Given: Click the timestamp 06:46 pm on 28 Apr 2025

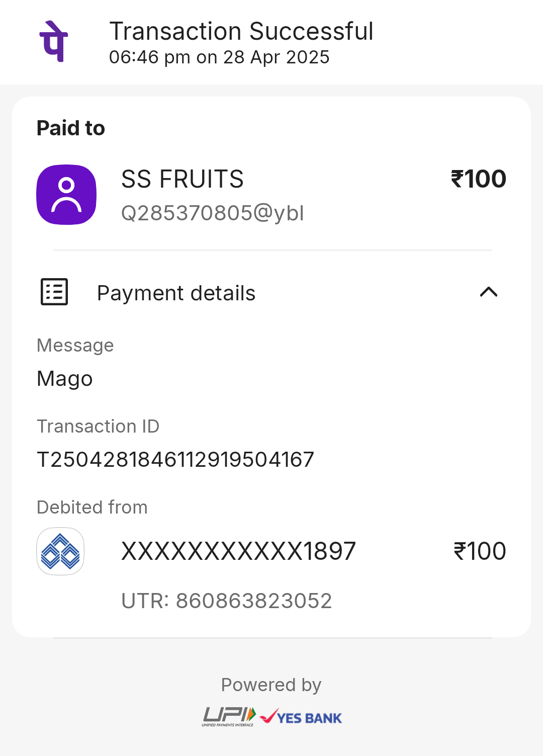Looking at the screenshot, I should [219, 57].
